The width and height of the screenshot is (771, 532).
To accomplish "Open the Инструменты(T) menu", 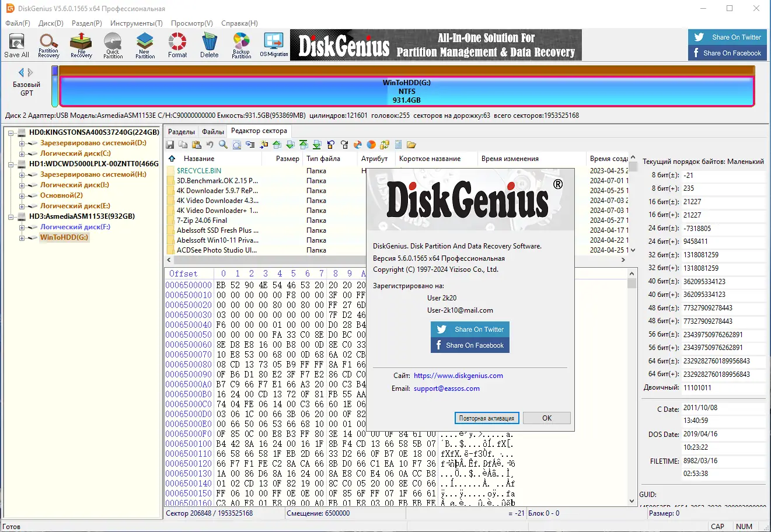I will [137, 23].
